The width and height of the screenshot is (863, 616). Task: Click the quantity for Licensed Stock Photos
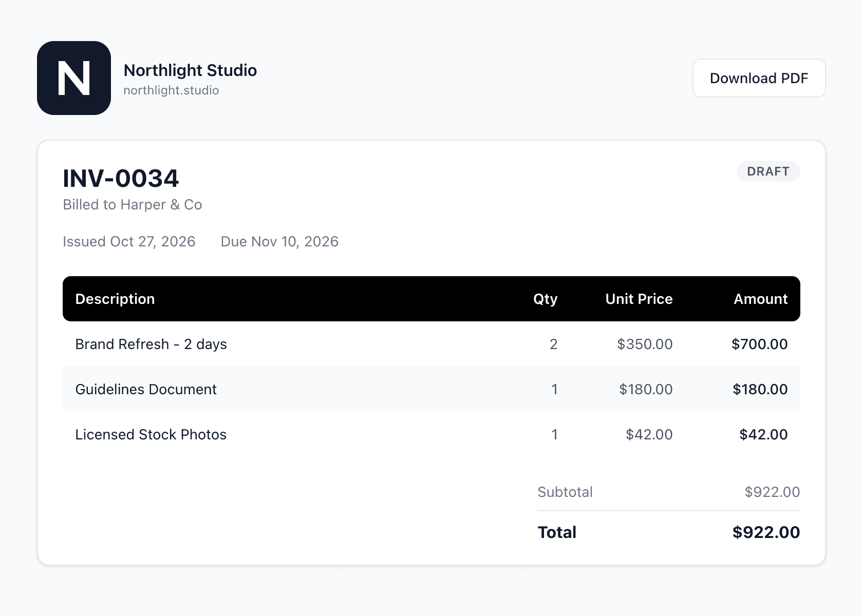click(x=554, y=435)
